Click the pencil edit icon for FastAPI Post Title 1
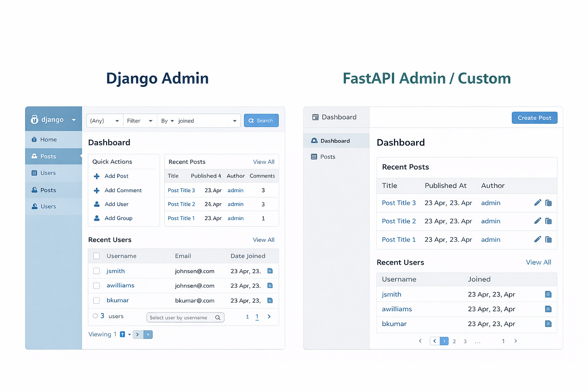 click(537, 239)
